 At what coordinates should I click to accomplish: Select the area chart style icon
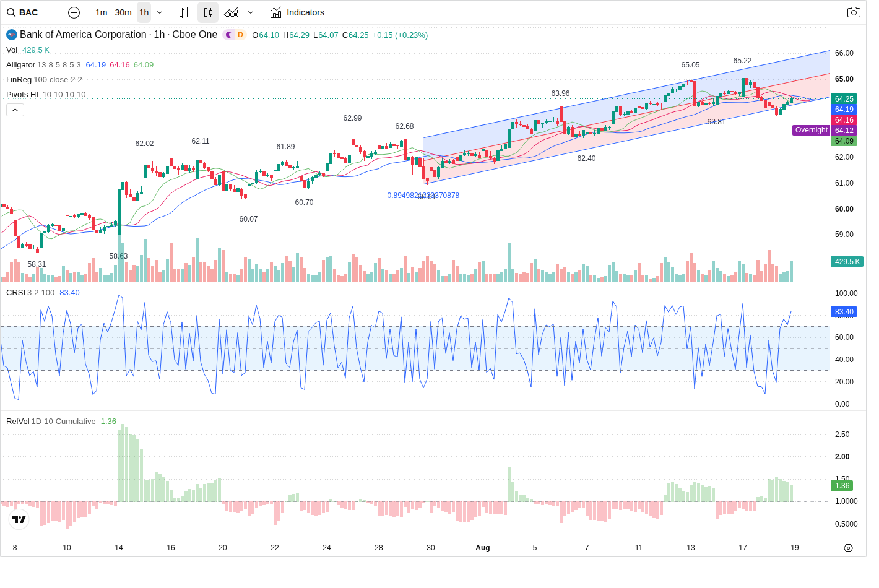point(232,12)
